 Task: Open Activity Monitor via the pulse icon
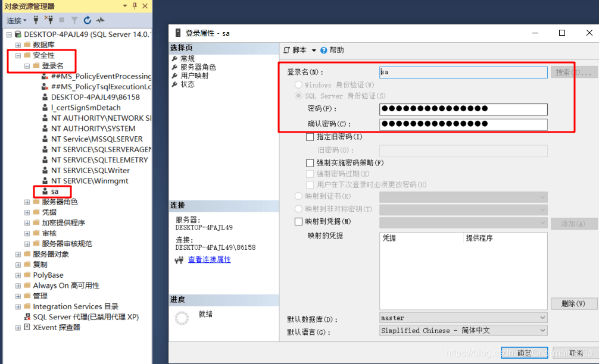(100, 20)
